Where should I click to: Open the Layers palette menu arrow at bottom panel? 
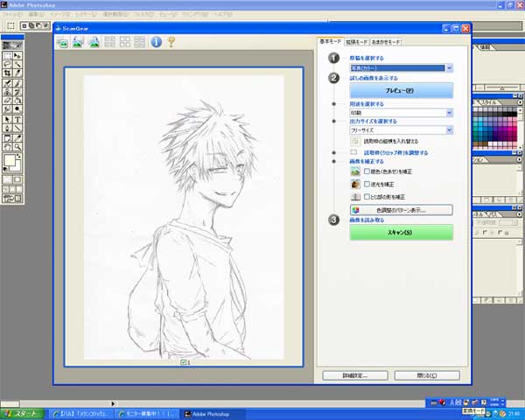[520, 214]
